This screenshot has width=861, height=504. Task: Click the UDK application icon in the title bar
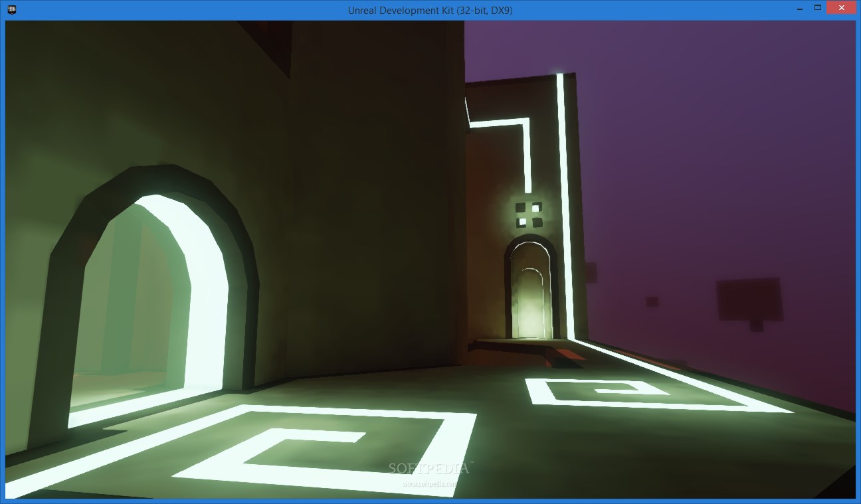(11, 9)
